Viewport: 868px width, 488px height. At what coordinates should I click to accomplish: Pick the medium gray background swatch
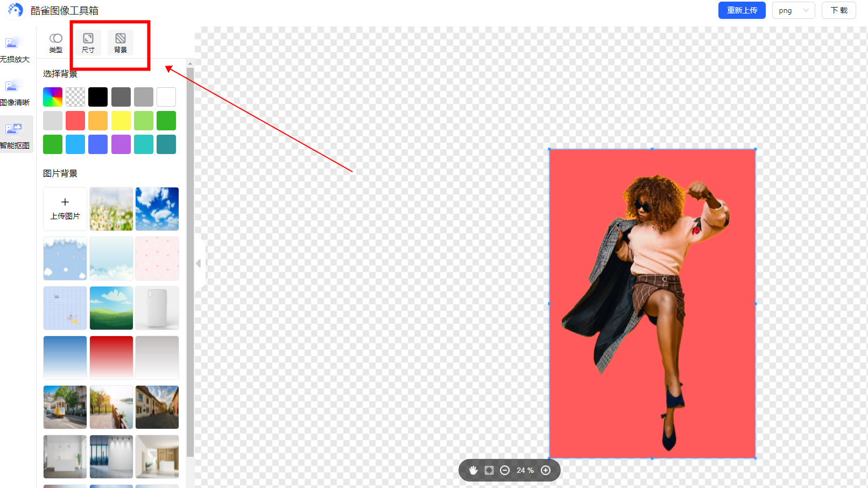click(x=144, y=97)
